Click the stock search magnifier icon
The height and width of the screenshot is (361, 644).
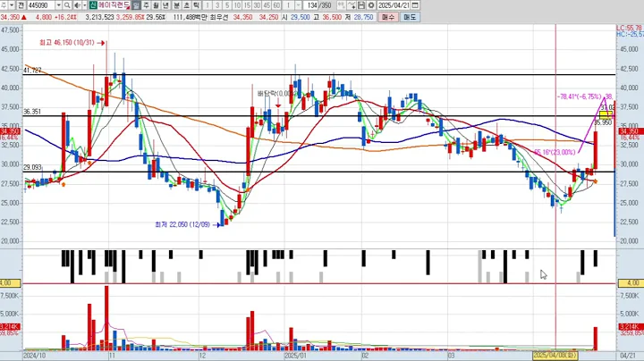[67, 5]
